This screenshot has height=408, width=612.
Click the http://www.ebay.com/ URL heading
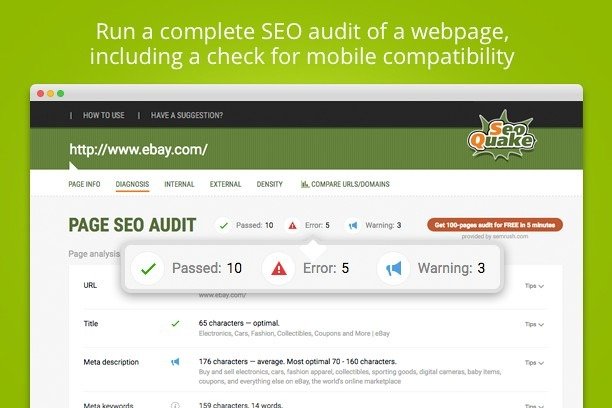[138, 150]
